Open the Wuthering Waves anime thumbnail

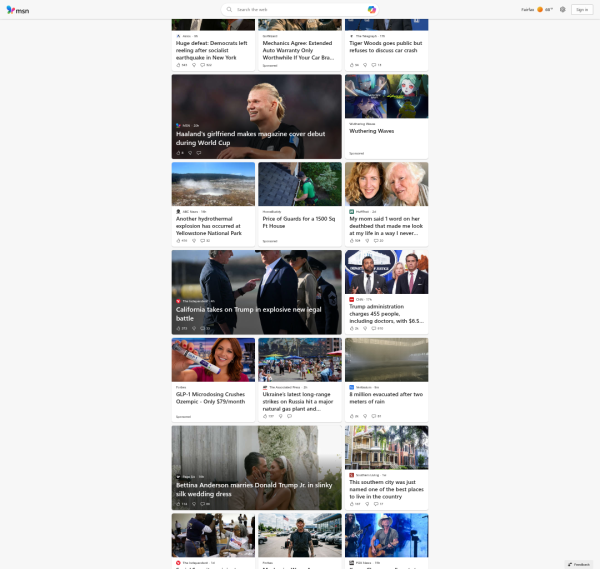386,96
